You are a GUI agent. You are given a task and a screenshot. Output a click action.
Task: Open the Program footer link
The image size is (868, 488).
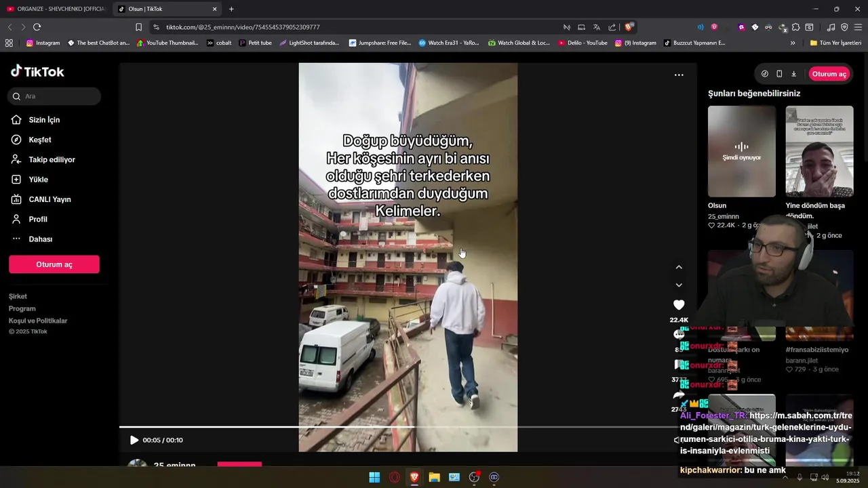click(x=22, y=308)
